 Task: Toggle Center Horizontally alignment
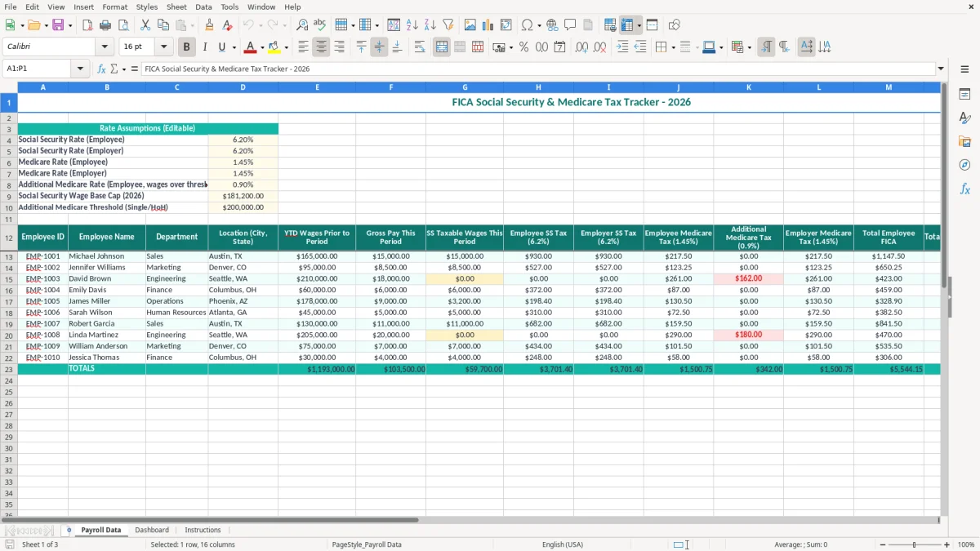pyautogui.click(x=321, y=47)
